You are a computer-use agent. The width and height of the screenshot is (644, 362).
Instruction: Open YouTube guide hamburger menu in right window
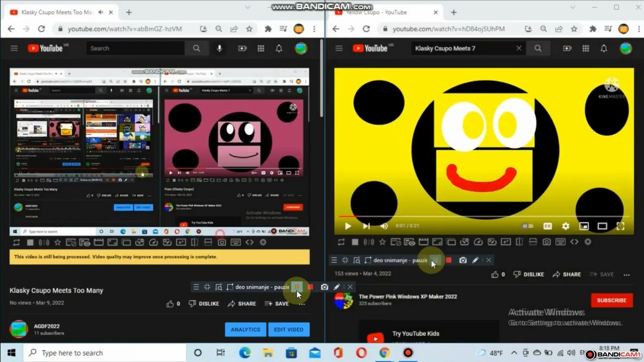(339, 48)
